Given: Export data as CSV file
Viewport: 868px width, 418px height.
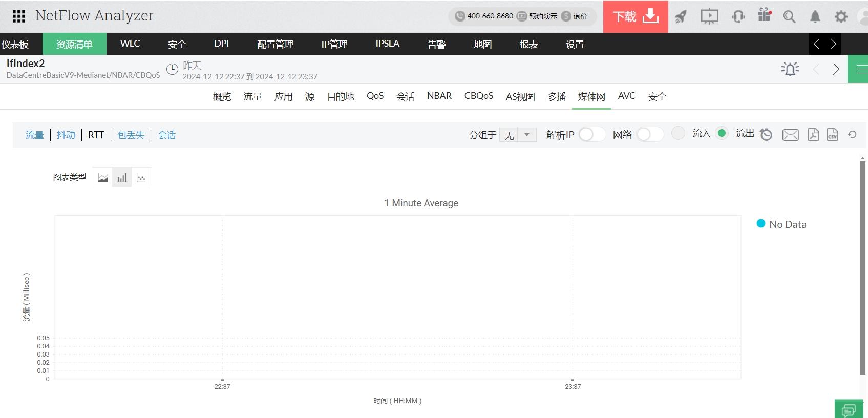Looking at the screenshot, I should [x=833, y=135].
